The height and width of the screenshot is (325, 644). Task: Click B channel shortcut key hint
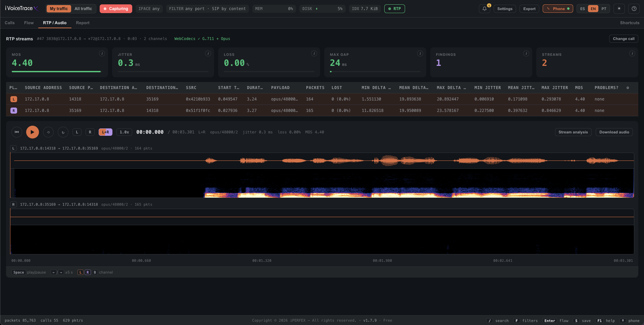coord(95,272)
